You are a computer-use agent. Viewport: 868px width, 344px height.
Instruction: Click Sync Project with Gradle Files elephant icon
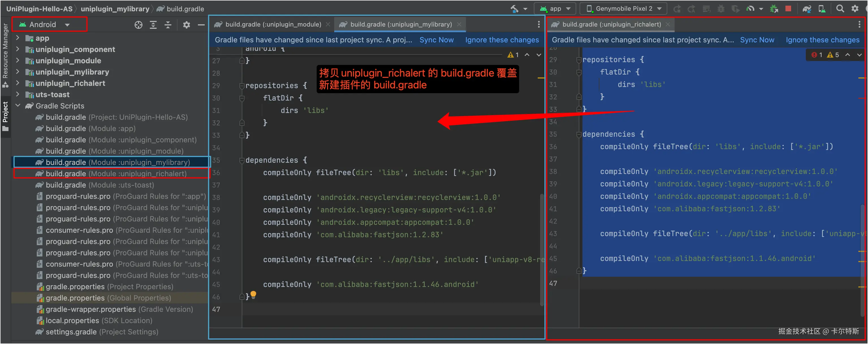[806, 9]
